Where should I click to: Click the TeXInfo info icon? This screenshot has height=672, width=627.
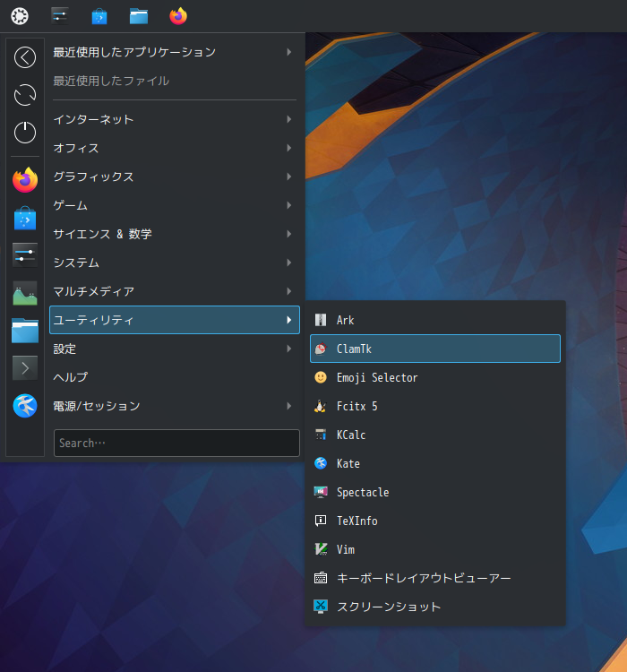pos(321,521)
